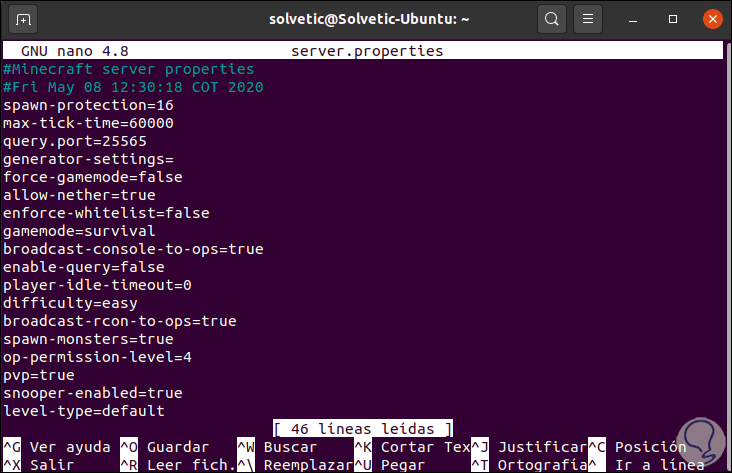Place cursor on broadcast-rcon-to-ops=true line

120,321
